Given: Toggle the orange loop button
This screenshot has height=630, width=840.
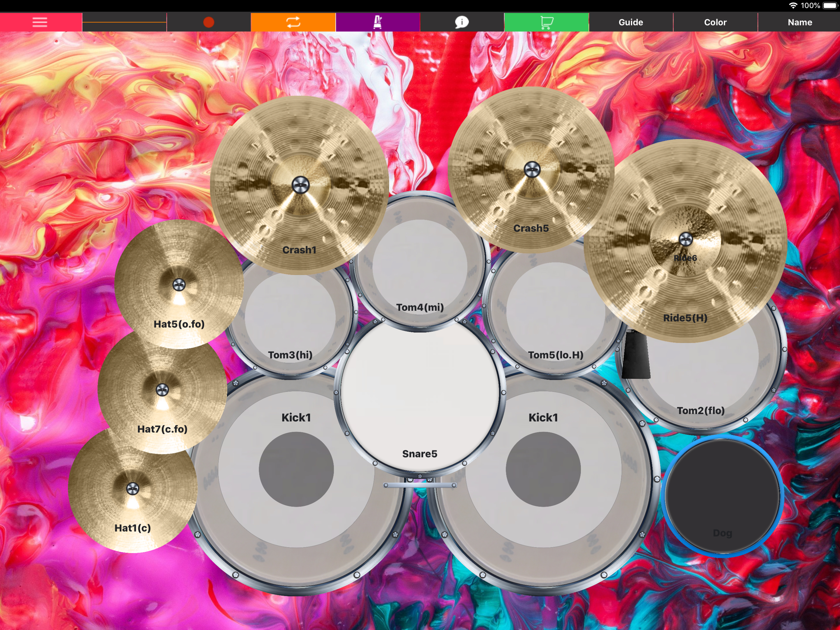Looking at the screenshot, I should point(293,22).
